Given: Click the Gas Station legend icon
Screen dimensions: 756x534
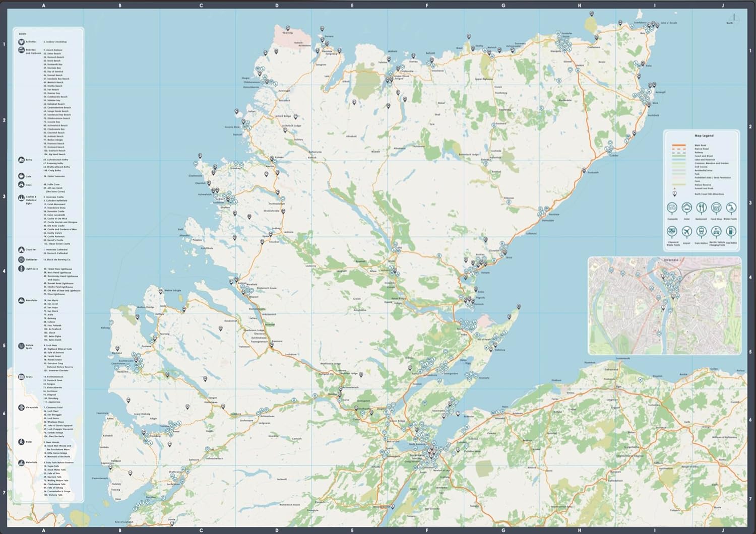Looking at the screenshot, I should pos(730,232).
